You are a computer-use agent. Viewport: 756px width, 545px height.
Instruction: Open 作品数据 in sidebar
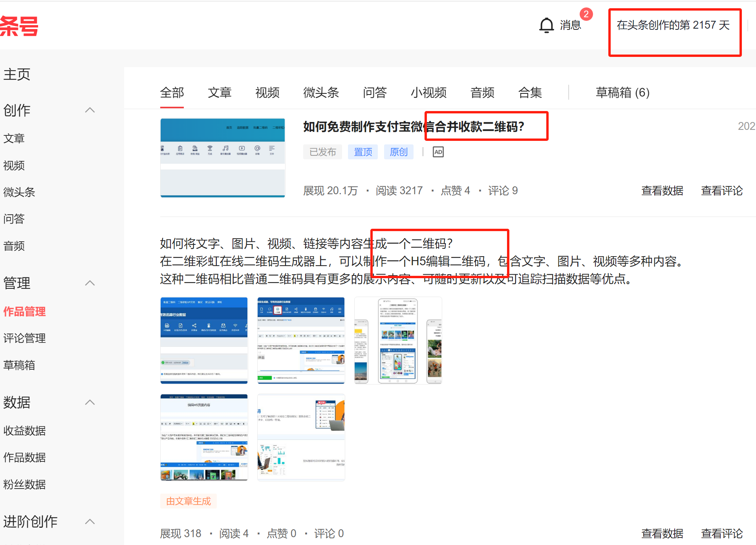[x=25, y=458]
